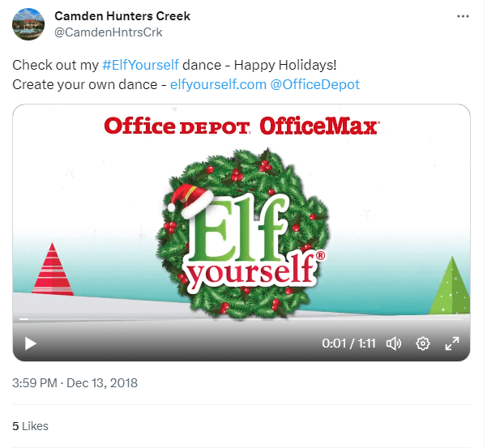Expand video to fullscreen
Screen dimensions: 487x448
click(452, 343)
